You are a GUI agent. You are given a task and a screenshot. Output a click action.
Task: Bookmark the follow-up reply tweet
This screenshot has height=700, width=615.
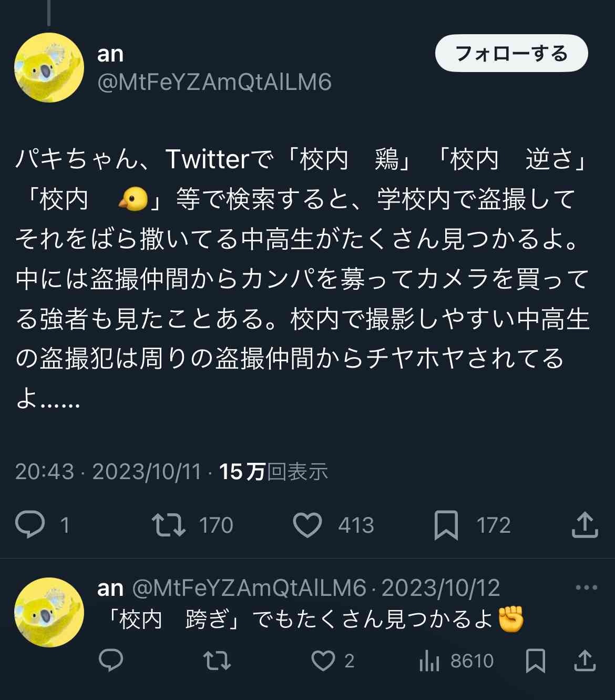pyautogui.click(x=535, y=661)
